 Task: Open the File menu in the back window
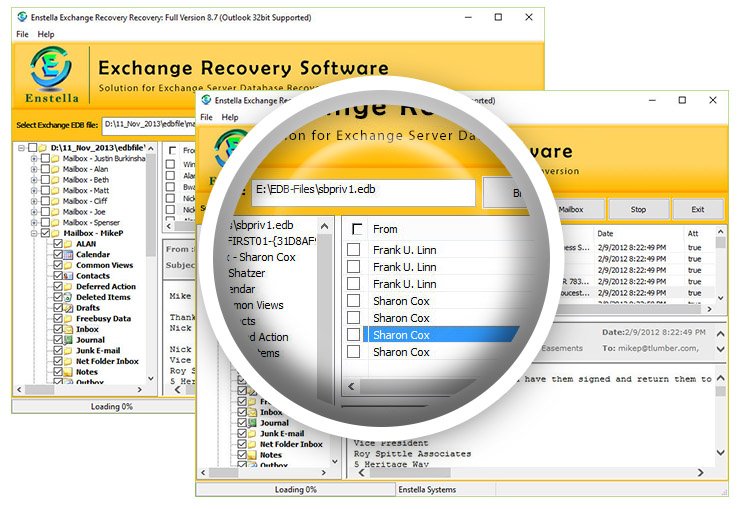(x=22, y=34)
